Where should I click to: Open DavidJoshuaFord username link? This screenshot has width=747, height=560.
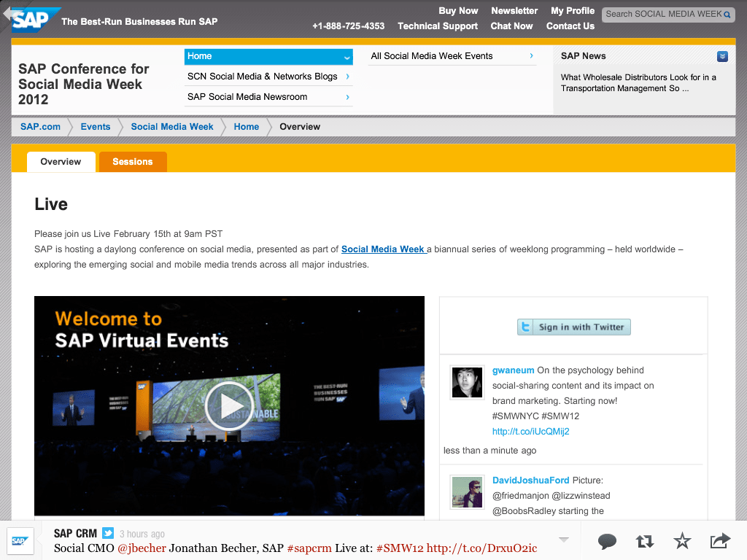coord(531,480)
